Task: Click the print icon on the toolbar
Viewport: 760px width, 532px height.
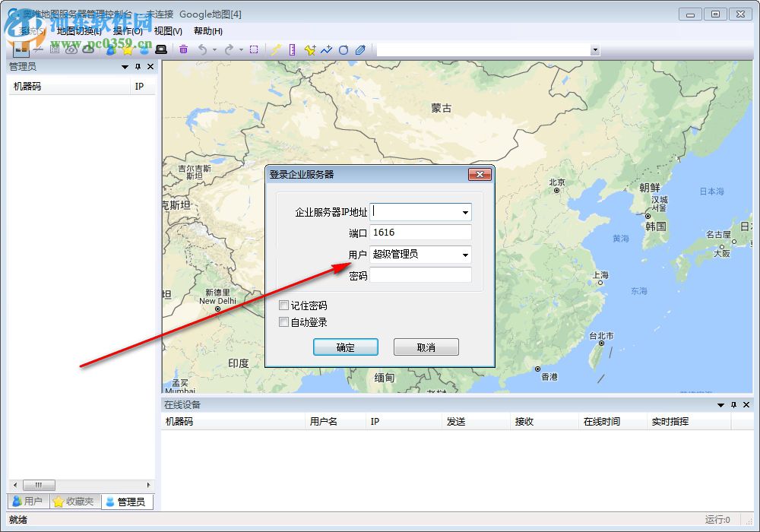Action: coord(160,49)
